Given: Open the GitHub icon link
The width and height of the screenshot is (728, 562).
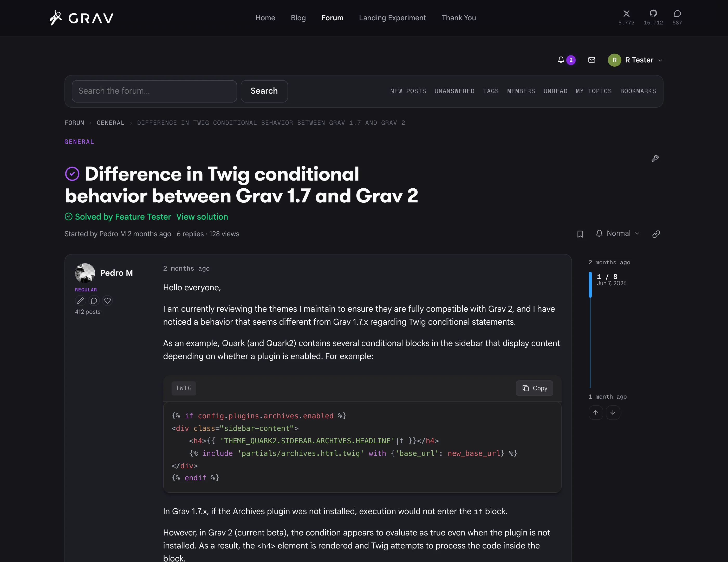Looking at the screenshot, I should pos(653,13).
